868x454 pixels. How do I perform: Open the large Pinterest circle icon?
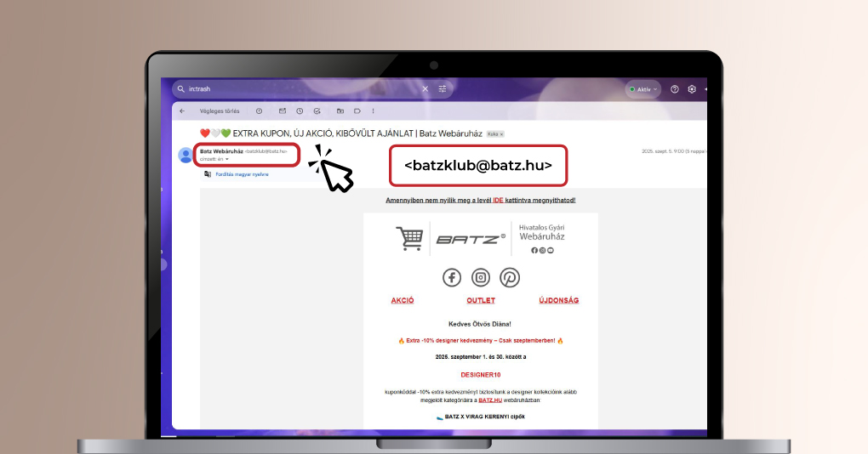tap(510, 278)
